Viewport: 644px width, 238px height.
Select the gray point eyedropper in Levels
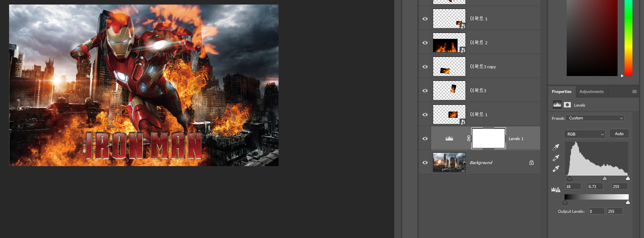pyautogui.click(x=556, y=158)
